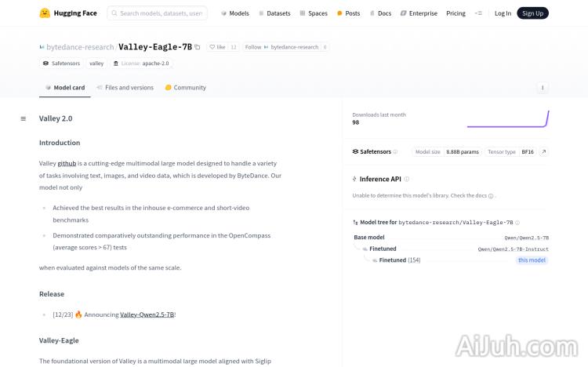Click the valley tag
The image size is (588, 367).
click(96, 64)
